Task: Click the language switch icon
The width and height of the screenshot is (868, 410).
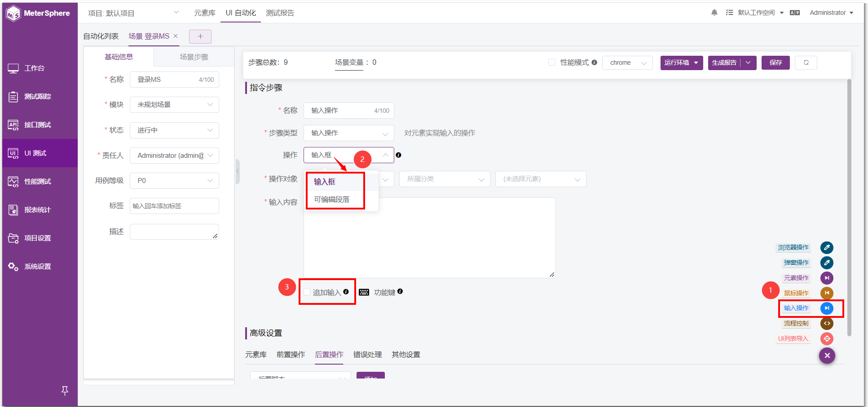Action: (x=795, y=13)
